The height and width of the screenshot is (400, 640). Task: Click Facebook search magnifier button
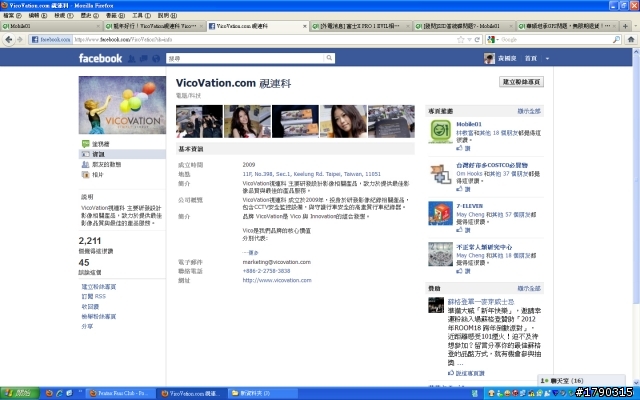coord(329,58)
